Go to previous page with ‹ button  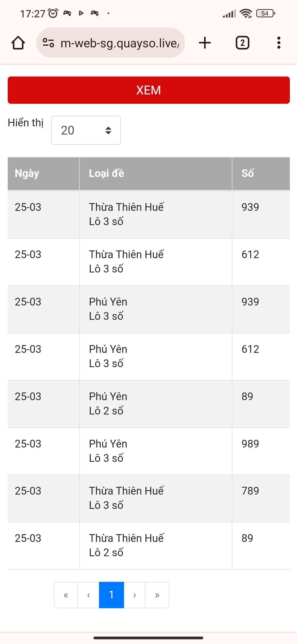point(89,595)
